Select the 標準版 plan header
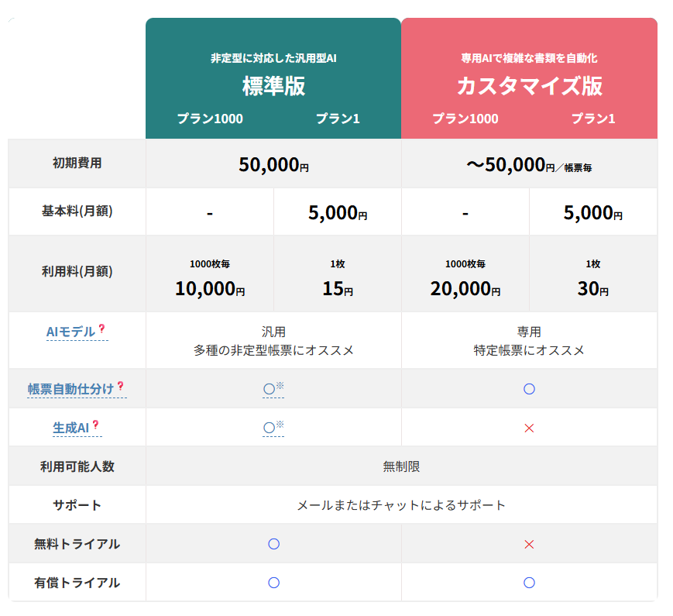Screen dimensions: 673x616 [273, 86]
